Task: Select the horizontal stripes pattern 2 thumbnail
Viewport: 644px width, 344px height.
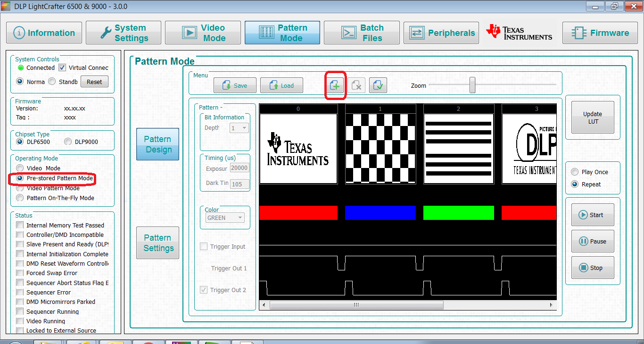Action: [459, 149]
